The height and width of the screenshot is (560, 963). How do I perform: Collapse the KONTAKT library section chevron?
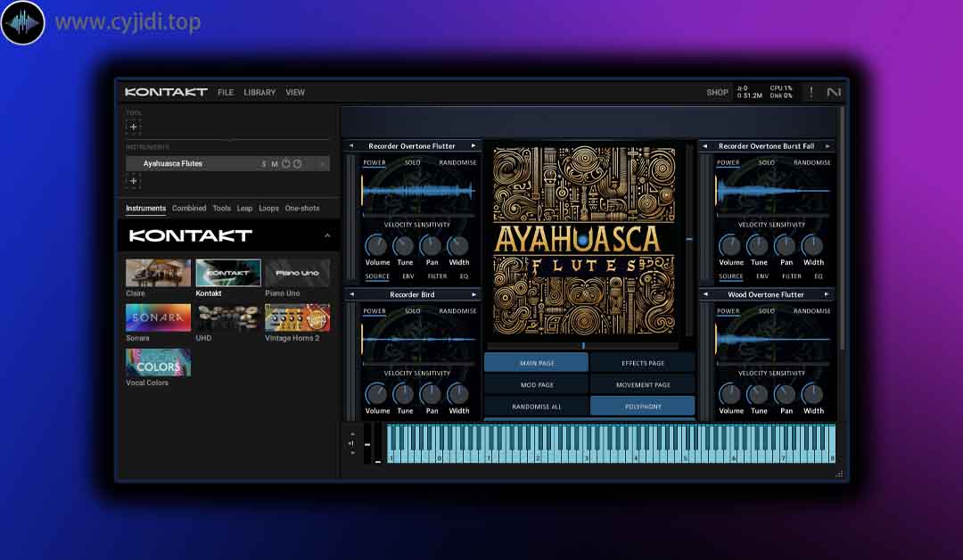click(327, 235)
